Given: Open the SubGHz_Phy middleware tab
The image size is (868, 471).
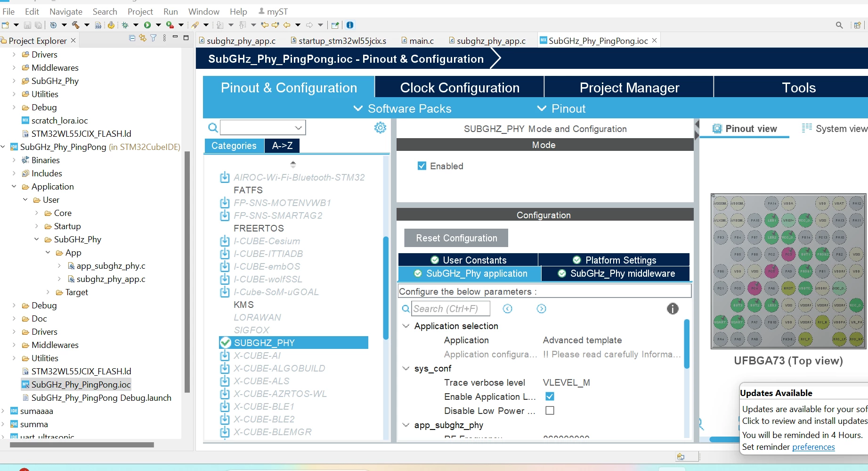Looking at the screenshot, I should (x=616, y=273).
